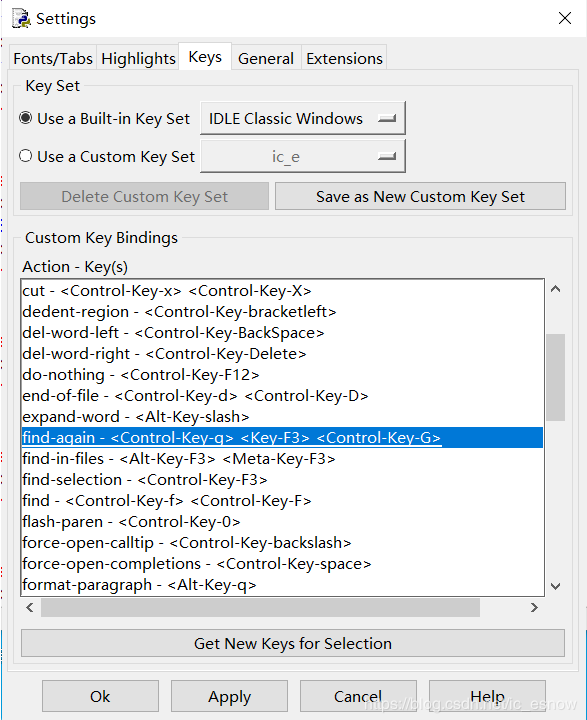Click the scroll up arrow of bindings list
The height and width of the screenshot is (720, 587).
pos(555,289)
